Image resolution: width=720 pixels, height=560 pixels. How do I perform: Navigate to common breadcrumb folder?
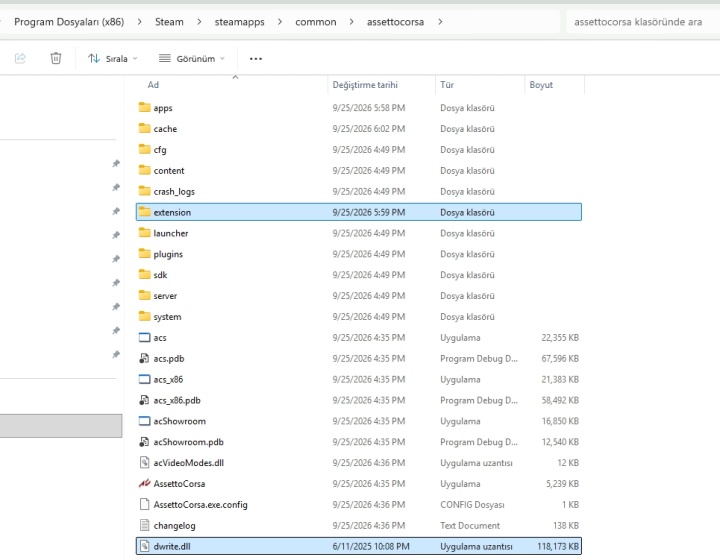315,22
